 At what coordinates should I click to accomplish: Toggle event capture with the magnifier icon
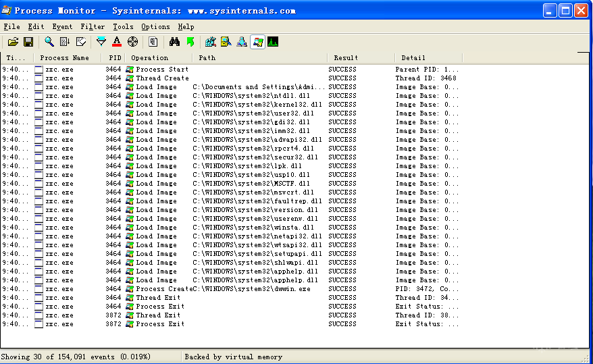point(49,42)
